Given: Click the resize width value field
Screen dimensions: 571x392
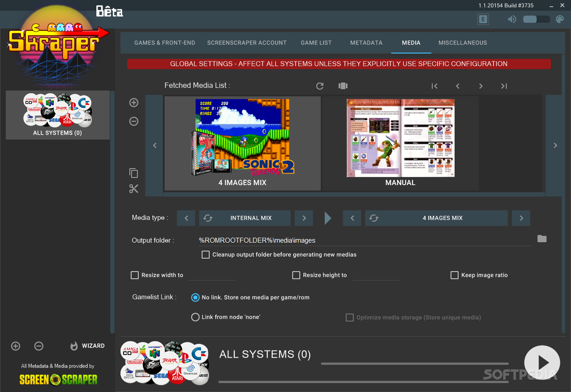Looking at the screenshot, I should point(212,275).
